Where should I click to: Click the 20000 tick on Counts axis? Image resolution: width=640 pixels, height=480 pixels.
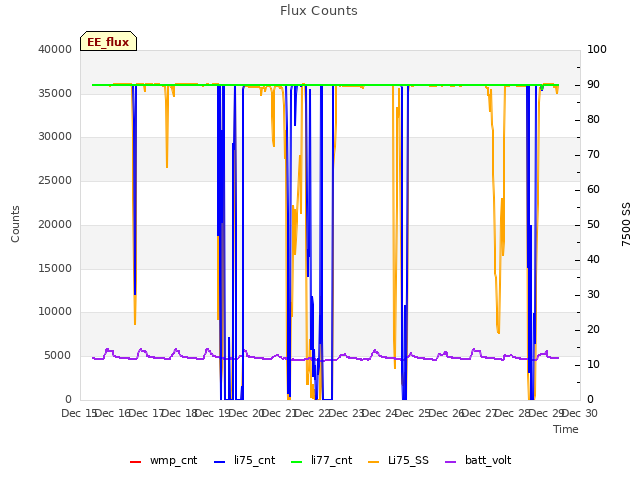pos(55,224)
